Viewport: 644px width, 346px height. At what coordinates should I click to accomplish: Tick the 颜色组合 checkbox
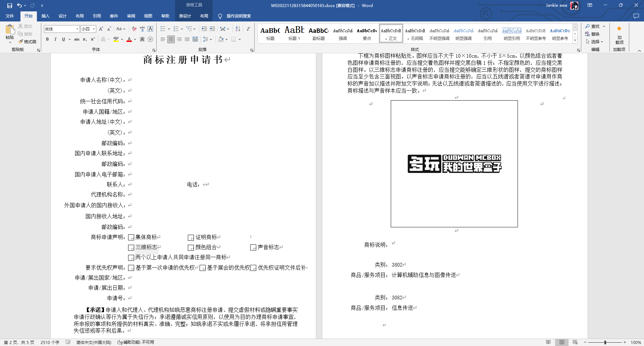(x=191, y=248)
